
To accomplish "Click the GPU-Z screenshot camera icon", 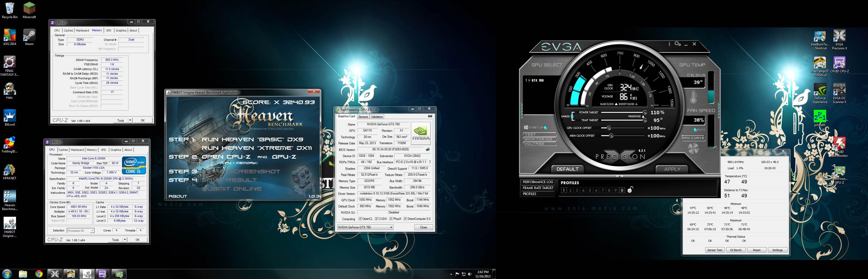I will tap(430, 116).
